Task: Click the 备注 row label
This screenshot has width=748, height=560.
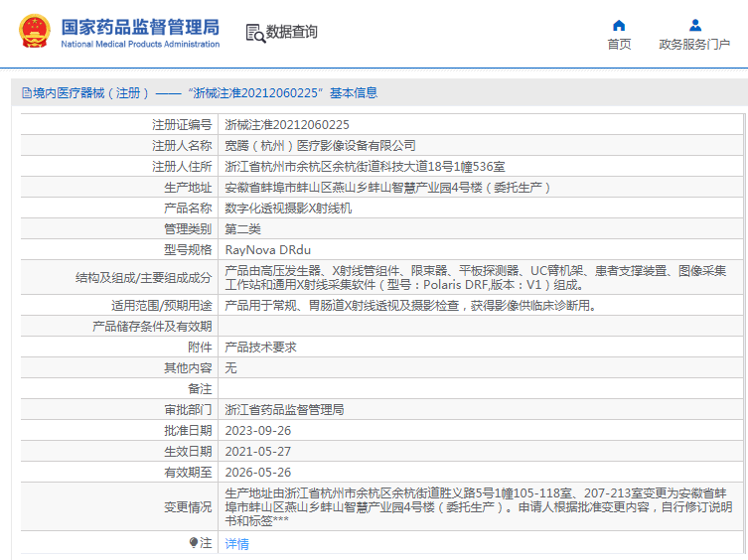Action: click(x=200, y=389)
